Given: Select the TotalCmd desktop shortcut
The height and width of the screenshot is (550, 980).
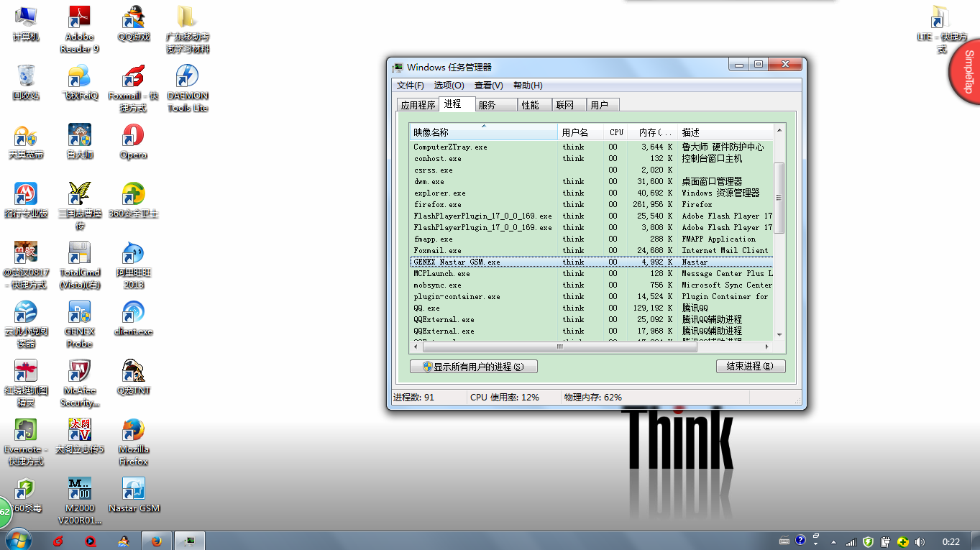Looking at the screenshot, I should 80,265.
